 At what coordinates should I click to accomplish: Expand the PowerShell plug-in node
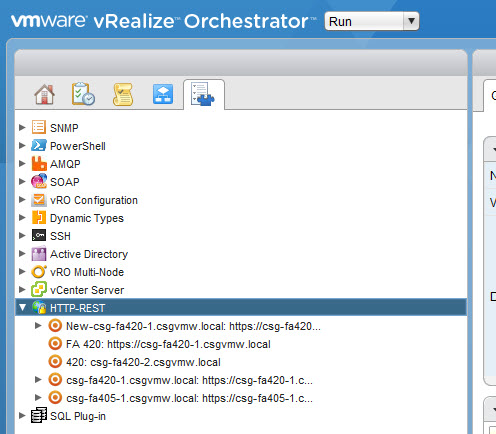(22, 145)
